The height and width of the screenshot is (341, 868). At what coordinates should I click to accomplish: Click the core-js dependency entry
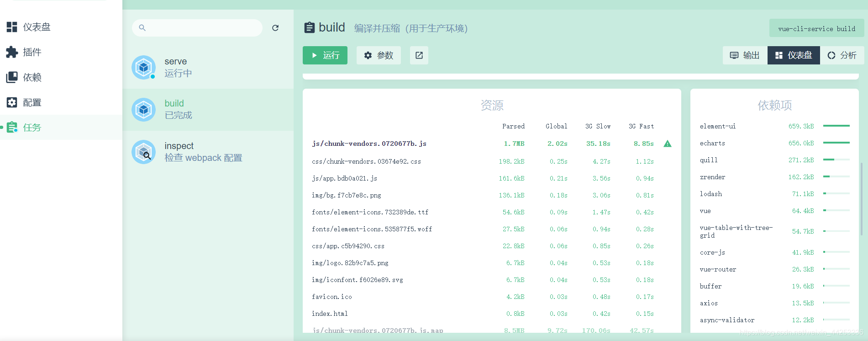coord(774,252)
